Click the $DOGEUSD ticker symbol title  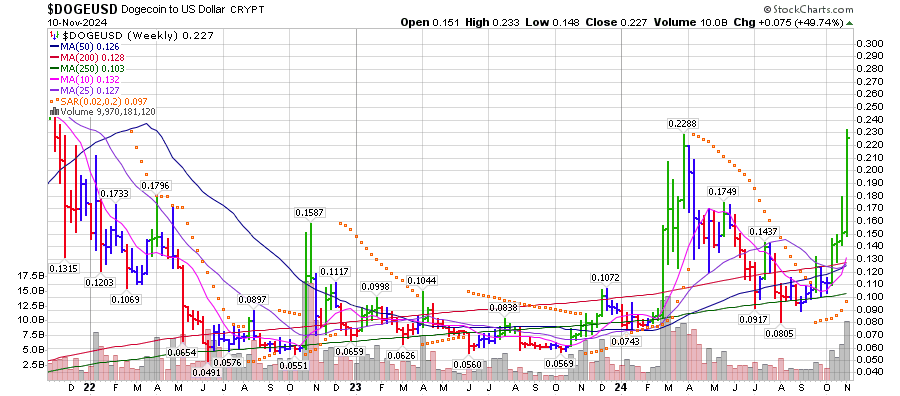[82, 9]
